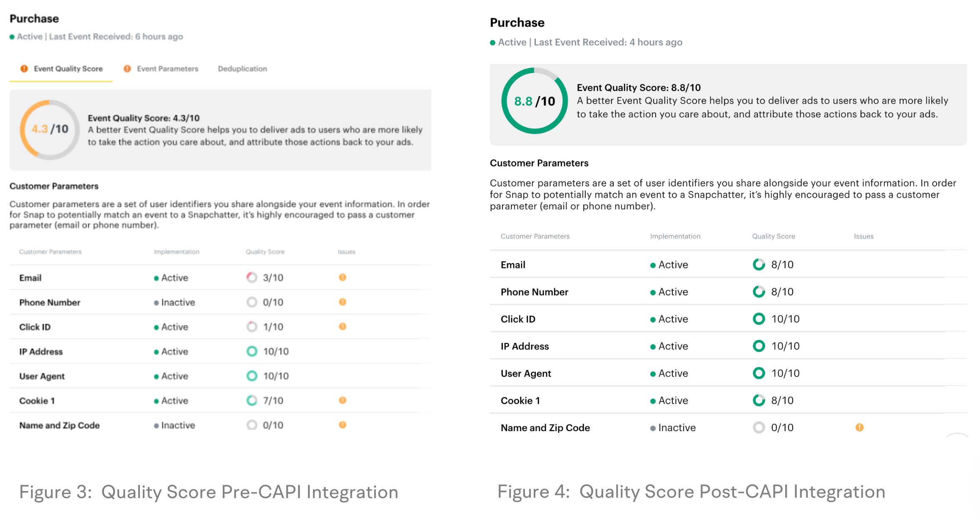The image size is (980, 521).
Task: Click the Email 3/10 quality score ring
Action: (251, 277)
